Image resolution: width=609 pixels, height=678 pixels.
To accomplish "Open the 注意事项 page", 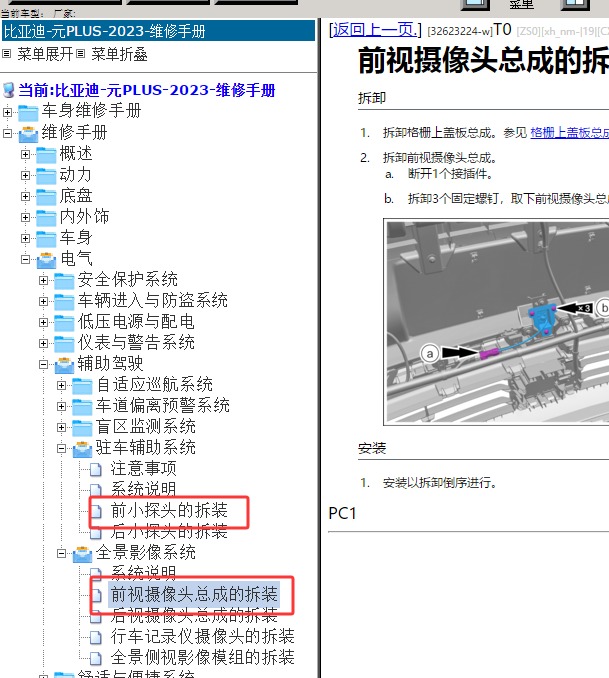I will (143, 469).
